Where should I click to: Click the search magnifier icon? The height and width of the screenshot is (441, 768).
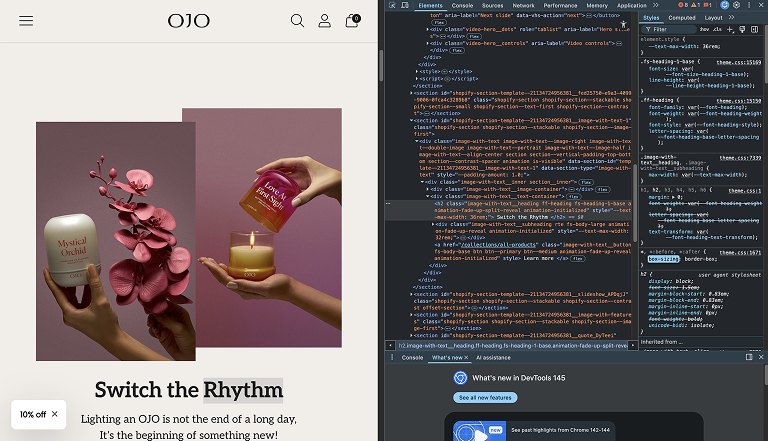point(297,21)
